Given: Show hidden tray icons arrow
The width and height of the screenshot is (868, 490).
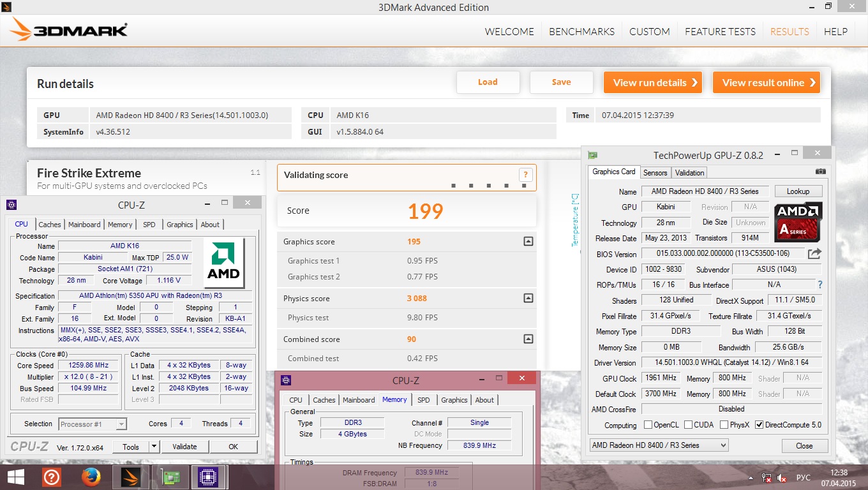Looking at the screenshot, I should point(751,477).
